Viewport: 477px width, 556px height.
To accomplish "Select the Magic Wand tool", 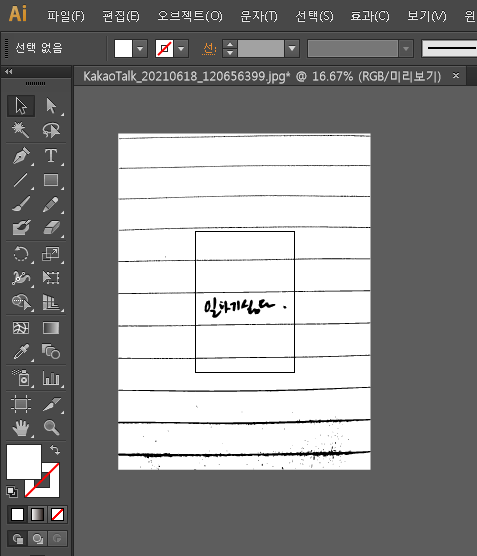I will 21,130.
